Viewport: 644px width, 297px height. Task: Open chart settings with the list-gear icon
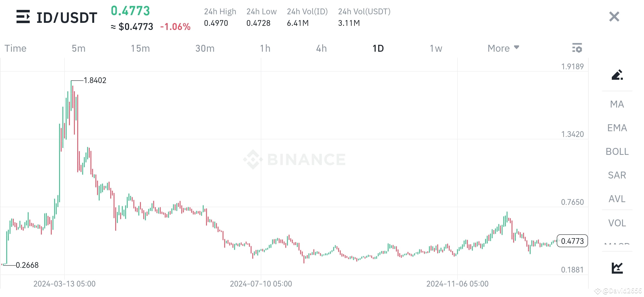(x=578, y=48)
